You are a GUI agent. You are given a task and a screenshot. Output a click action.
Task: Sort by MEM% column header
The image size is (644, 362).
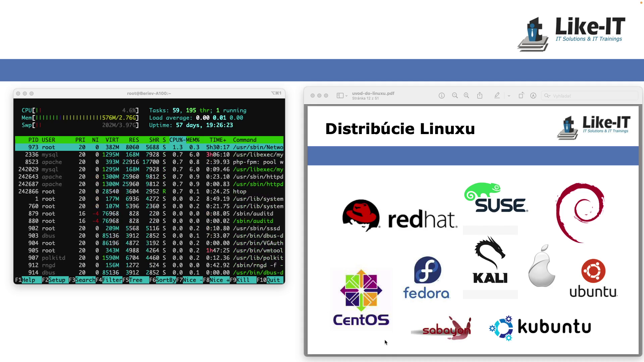[x=193, y=140]
